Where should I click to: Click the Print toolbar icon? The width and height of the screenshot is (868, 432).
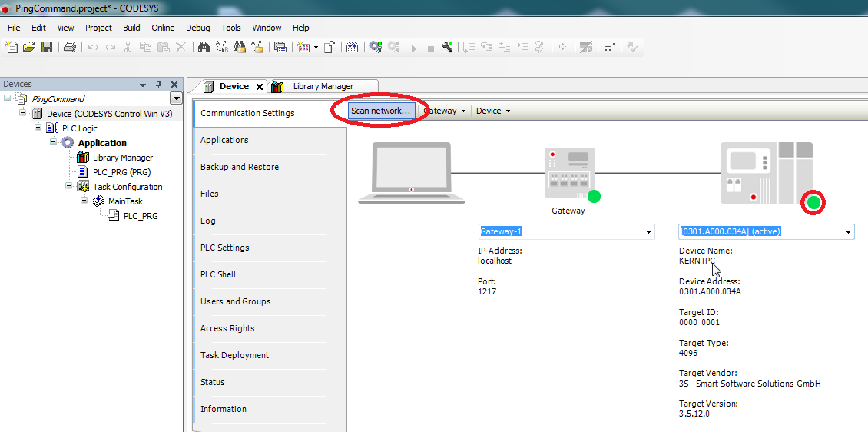69,47
